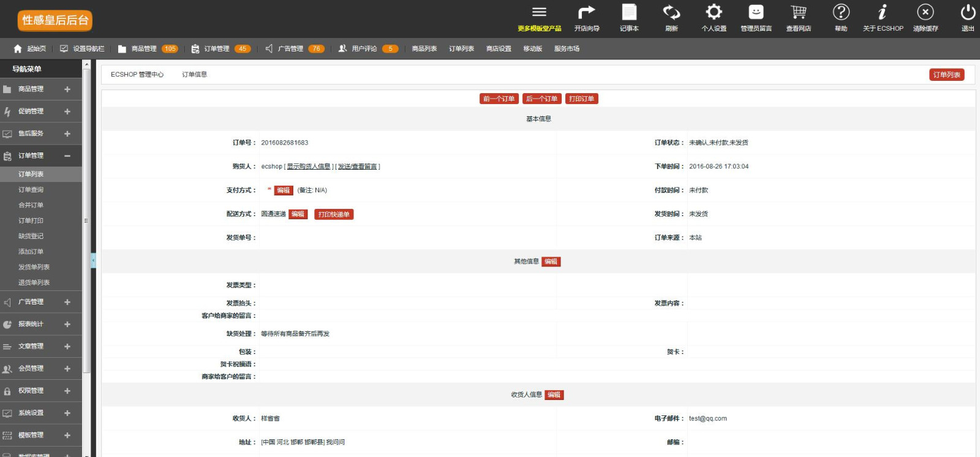Image resolution: width=980 pixels, height=457 pixels.
Task: Expand the 会员管理 sidebar section
Action: [67, 369]
